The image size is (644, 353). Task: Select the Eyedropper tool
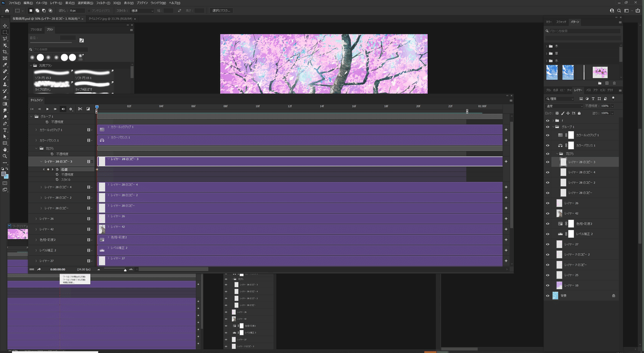[x=5, y=65]
